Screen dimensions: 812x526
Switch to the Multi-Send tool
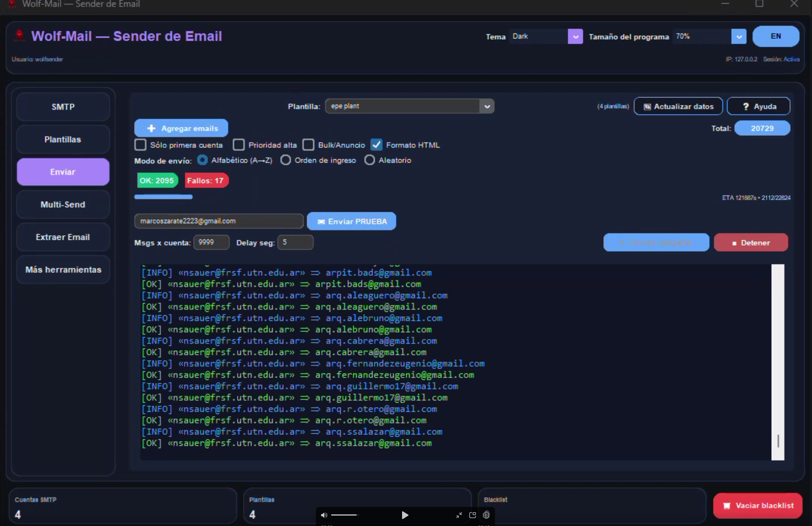click(x=63, y=204)
